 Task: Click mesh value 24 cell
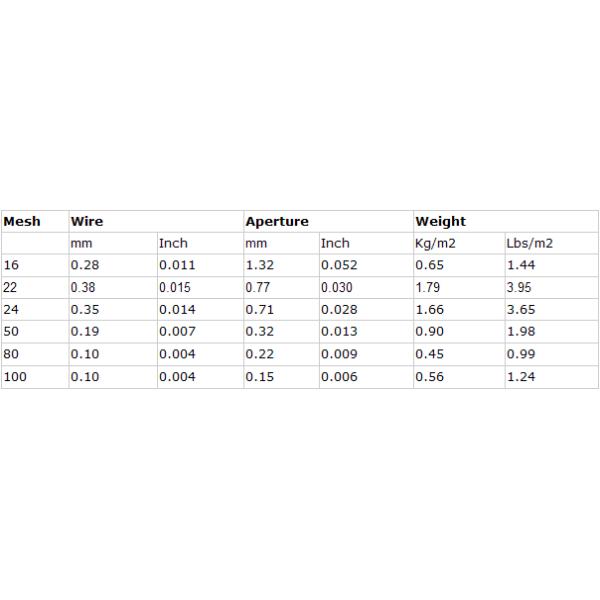(x=12, y=310)
